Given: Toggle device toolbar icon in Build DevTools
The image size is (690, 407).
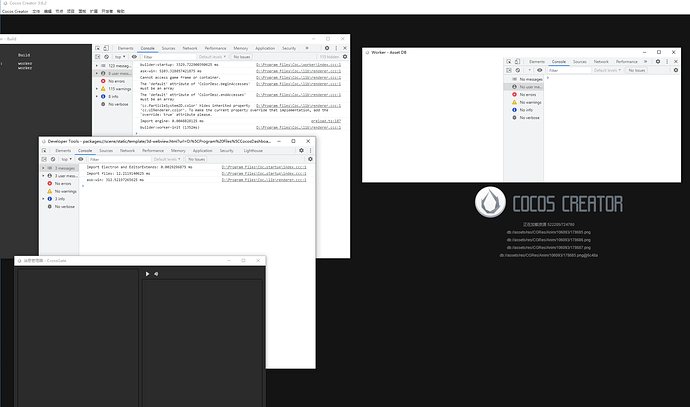Looking at the screenshot, I should tap(106, 48).
